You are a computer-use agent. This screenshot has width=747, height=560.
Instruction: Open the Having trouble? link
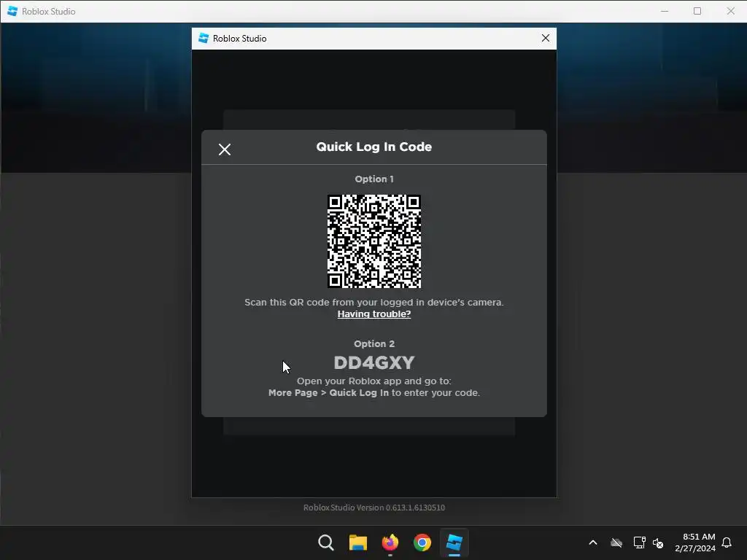coord(374,314)
